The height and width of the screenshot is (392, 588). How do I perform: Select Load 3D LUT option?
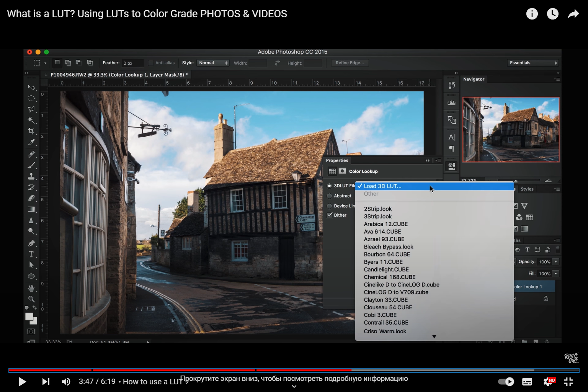tap(382, 186)
